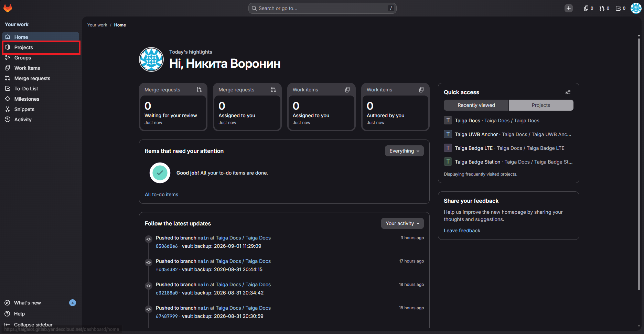Open Taiga Badge Station project
This screenshot has width=644, height=334.
(x=508, y=162)
